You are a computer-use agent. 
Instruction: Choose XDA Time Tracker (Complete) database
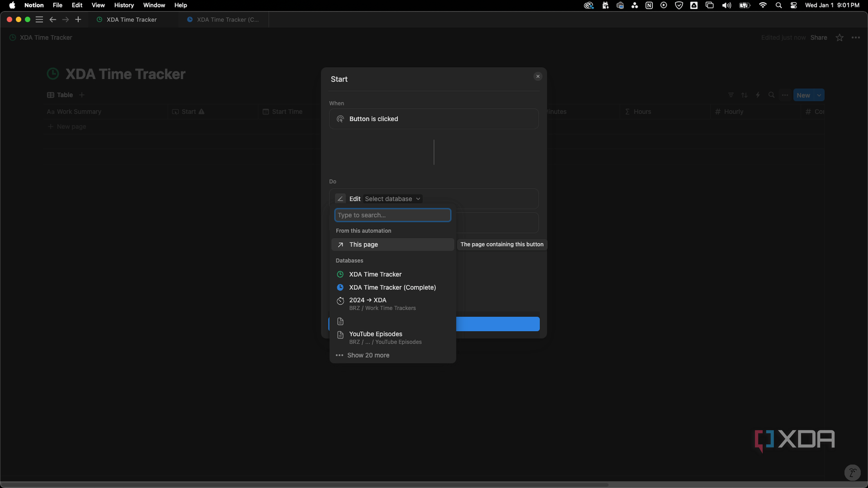pyautogui.click(x=392, y=288)
